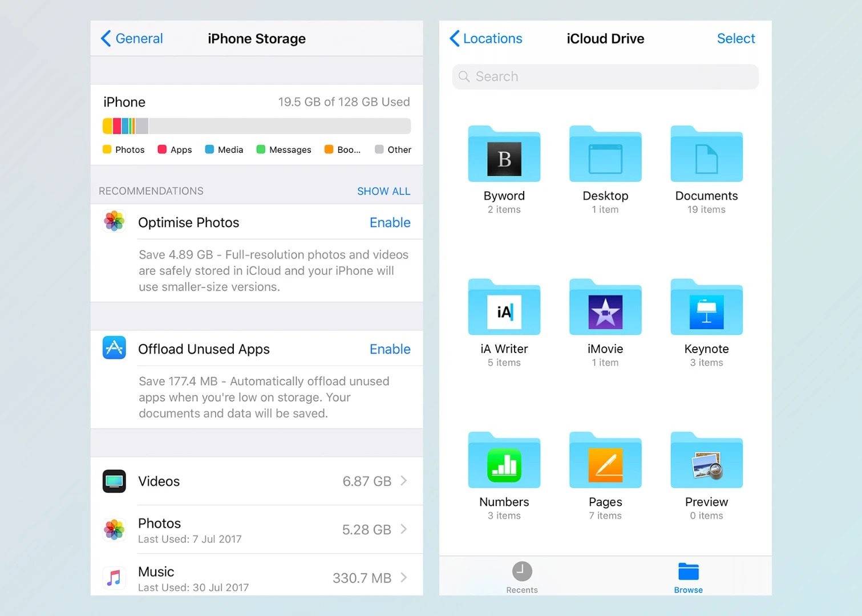Image resolution: width=862 pixels, height=616 pixels.
Task: Click '7 items' under Pages
Action: point(605,516)
